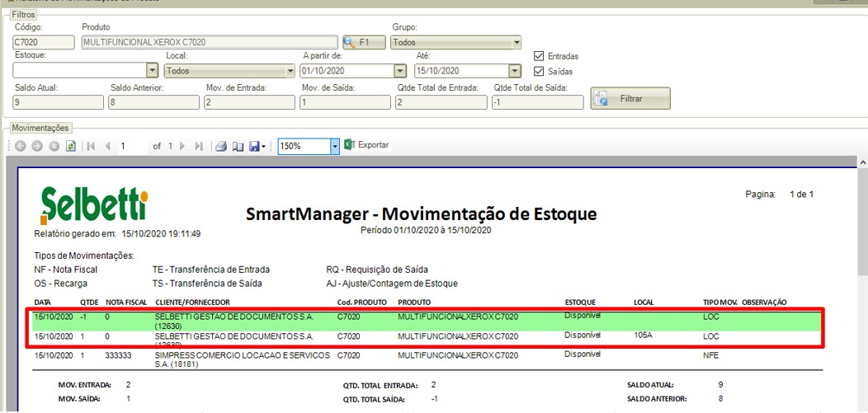This screenshot has width=868, height=413.
Task: Click the forward navigation arrow in report toolbar
Action: (x=37, y=146)
